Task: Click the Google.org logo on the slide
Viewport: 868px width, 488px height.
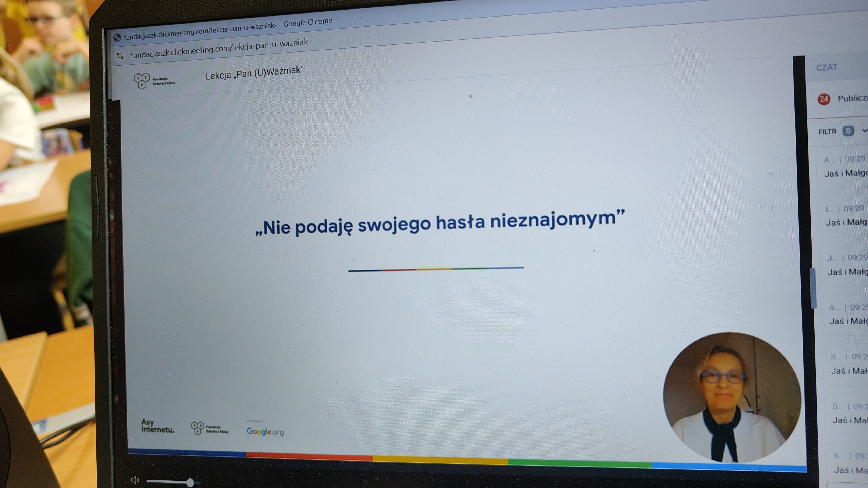Action: [265, 431]
